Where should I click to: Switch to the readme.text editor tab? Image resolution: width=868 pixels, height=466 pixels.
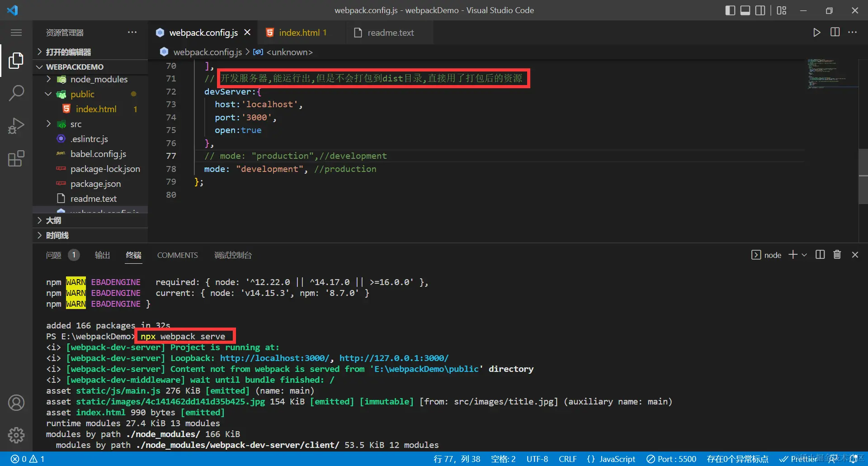390,33
